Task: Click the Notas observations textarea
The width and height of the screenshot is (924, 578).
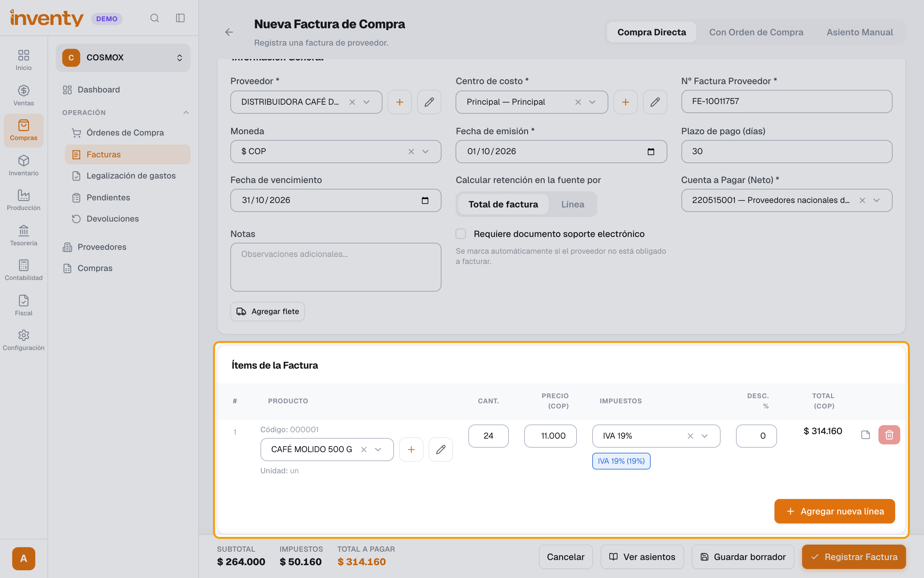Action: pyautogui.click(x=336, y=267)
